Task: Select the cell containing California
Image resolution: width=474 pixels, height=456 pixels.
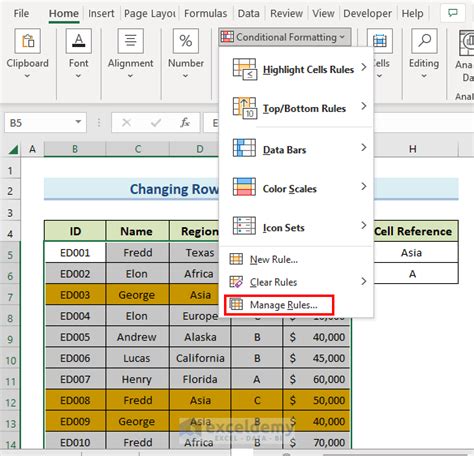Action: click(x=200, y=358)
